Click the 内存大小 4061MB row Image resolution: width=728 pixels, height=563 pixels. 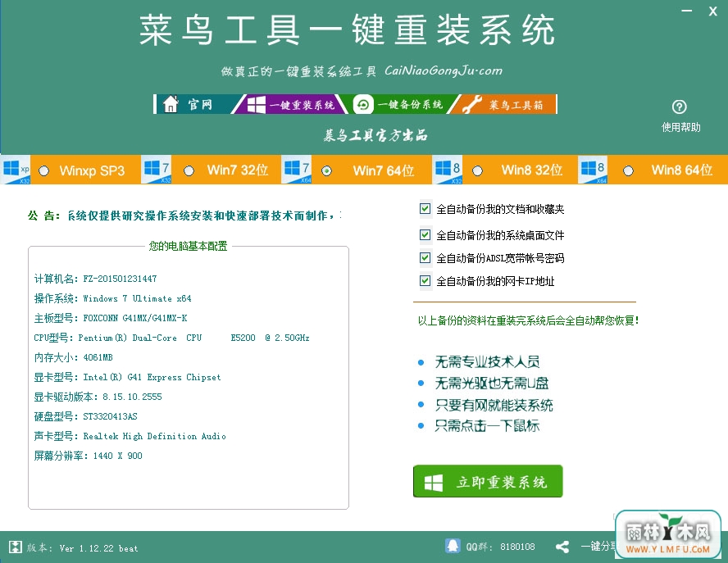[x=73, y=357]
